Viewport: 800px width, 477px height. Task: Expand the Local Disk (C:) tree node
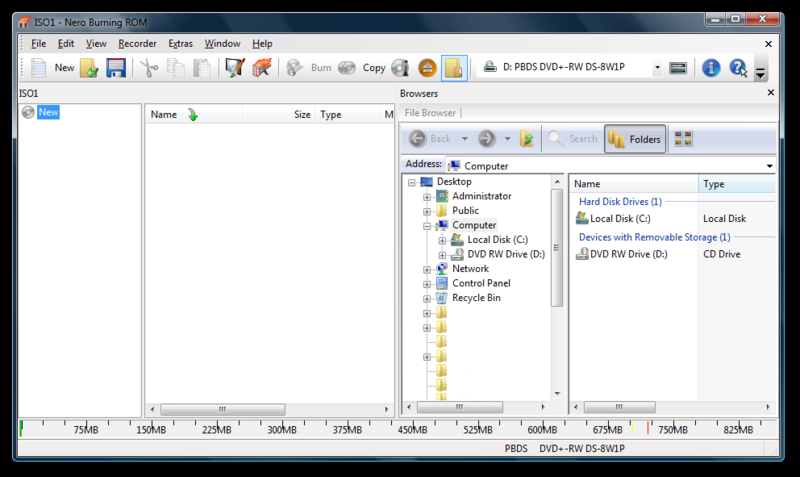(x=442, y=240)
